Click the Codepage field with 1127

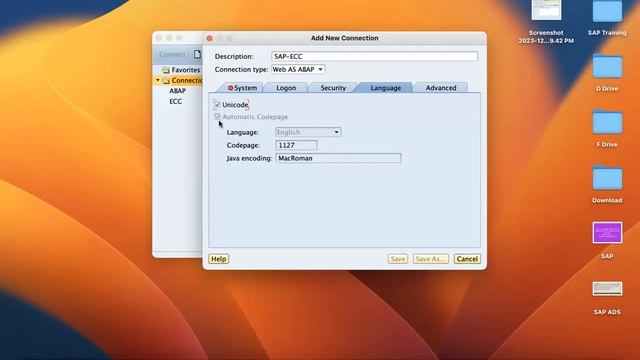[296, 145]
